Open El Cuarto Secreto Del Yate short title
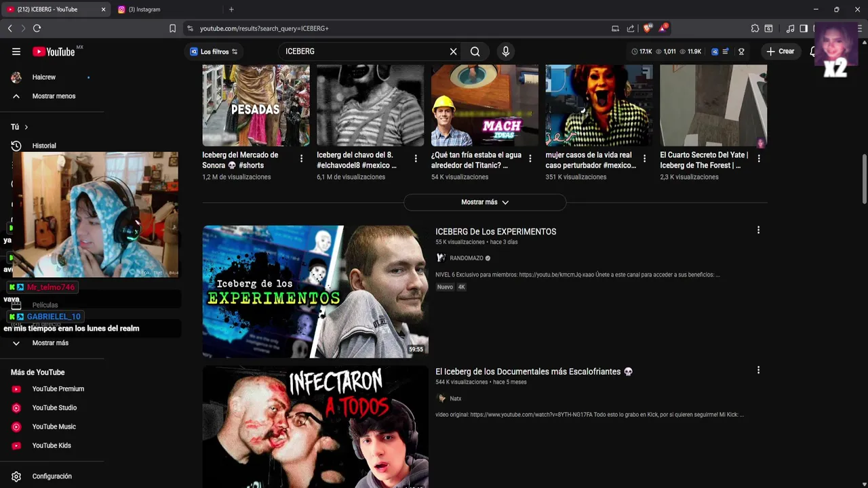The height and width of the screenshot is (488, 868). (704, 160)
